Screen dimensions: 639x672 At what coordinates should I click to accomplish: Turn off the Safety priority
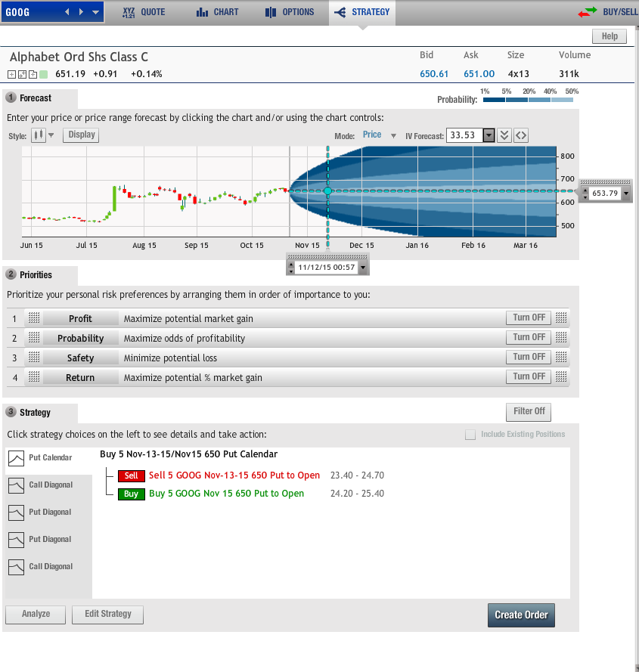click(x=529, y=358)
